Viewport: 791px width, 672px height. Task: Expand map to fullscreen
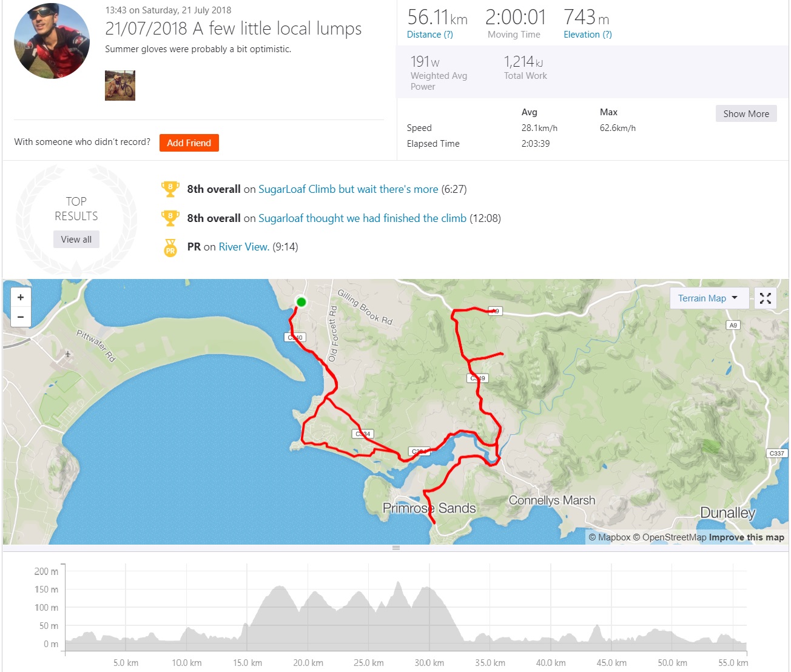[x=766, y=298]
